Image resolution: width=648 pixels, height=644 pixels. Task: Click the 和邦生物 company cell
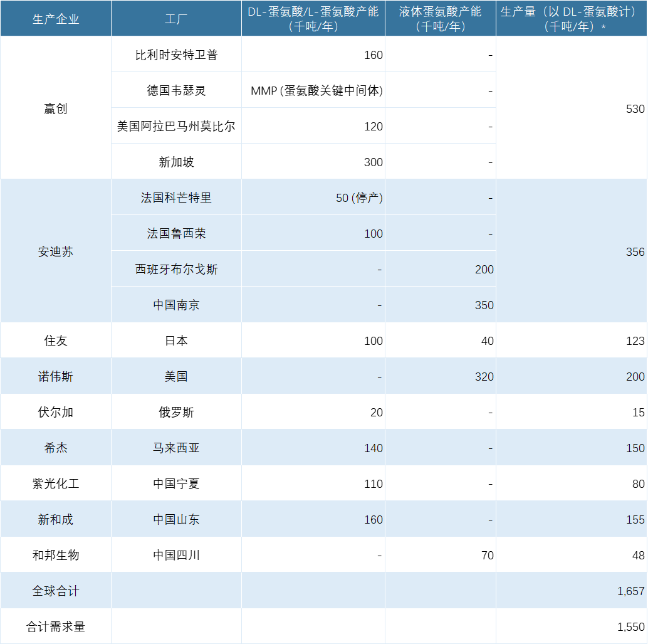pos(56,555)
